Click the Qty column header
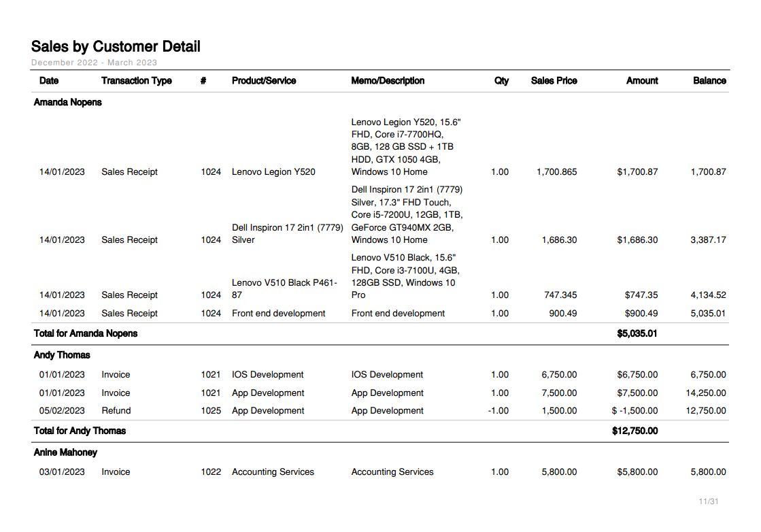 [x=501, y=81]
